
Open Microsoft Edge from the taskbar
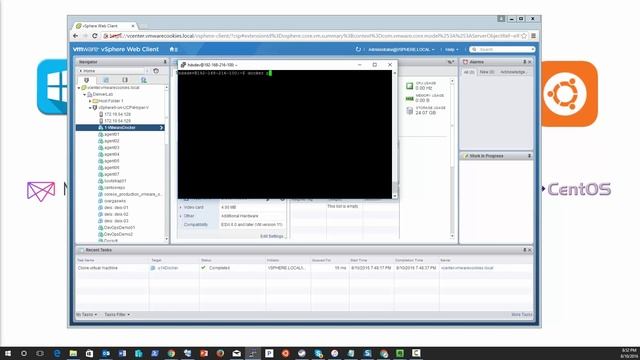pyautogui.click(x=57, y=353)
